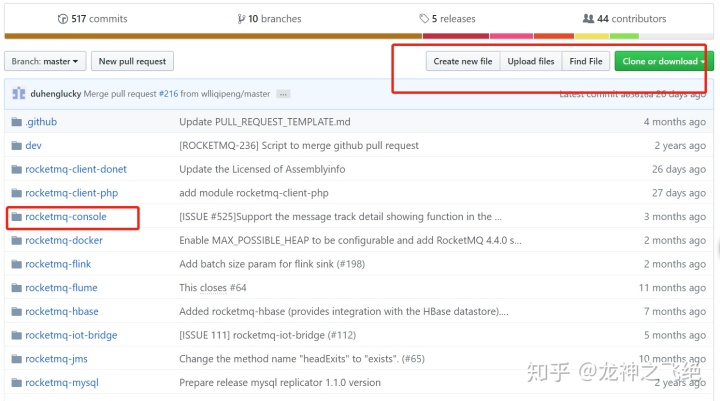Image resolution: width=720 pixels, height=401 pixels.
Task: Open the rocketmq-client-donet folder link
Action: point(76,169)
